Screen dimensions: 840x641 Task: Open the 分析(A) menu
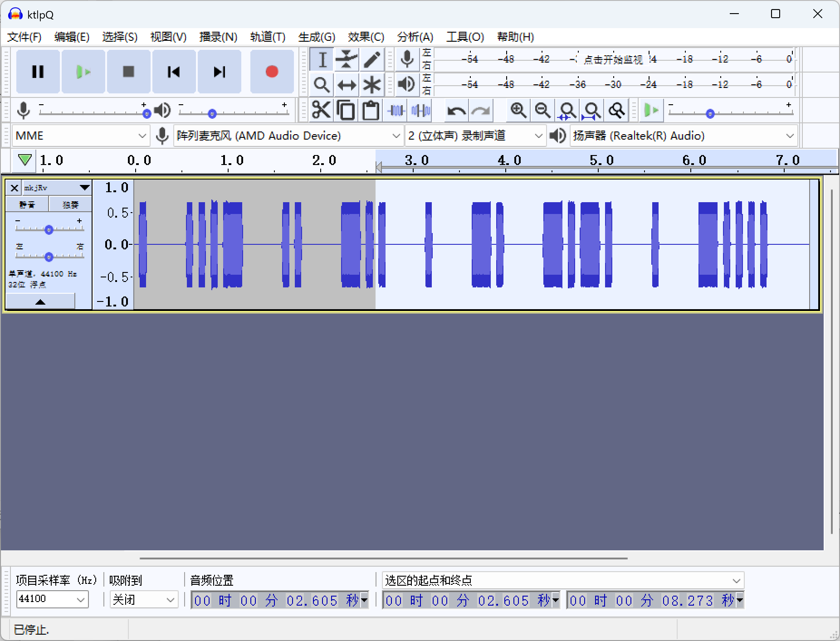415,37
